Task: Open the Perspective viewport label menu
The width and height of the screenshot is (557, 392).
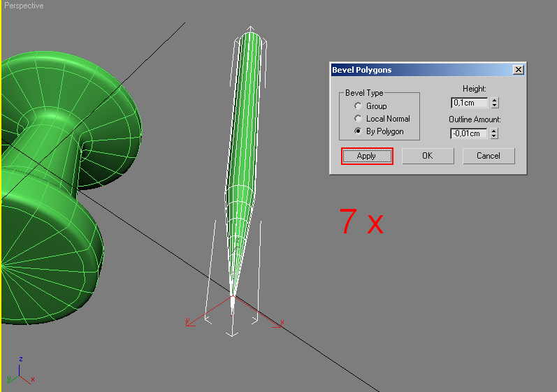Action: [24, 6]
